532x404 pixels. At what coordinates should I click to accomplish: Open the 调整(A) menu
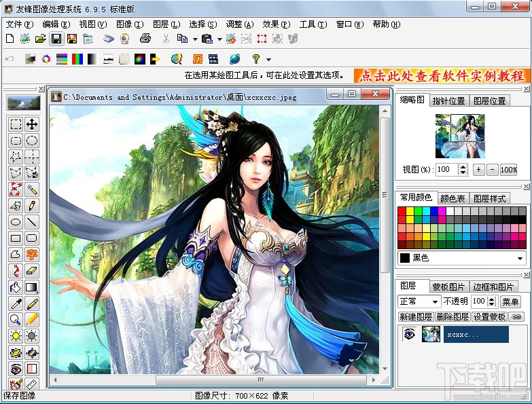tap(240, 24)
